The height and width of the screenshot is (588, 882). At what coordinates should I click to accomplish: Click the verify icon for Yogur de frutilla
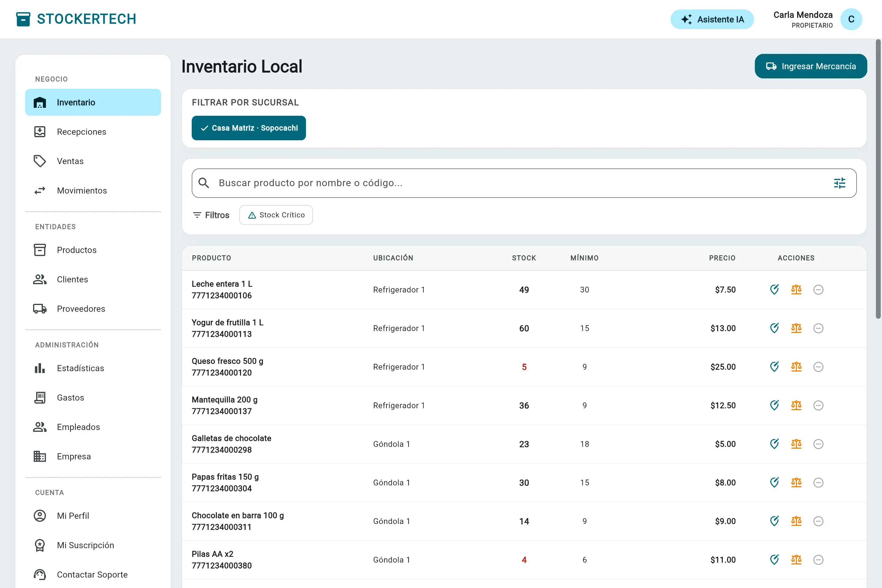pos(775,328)
